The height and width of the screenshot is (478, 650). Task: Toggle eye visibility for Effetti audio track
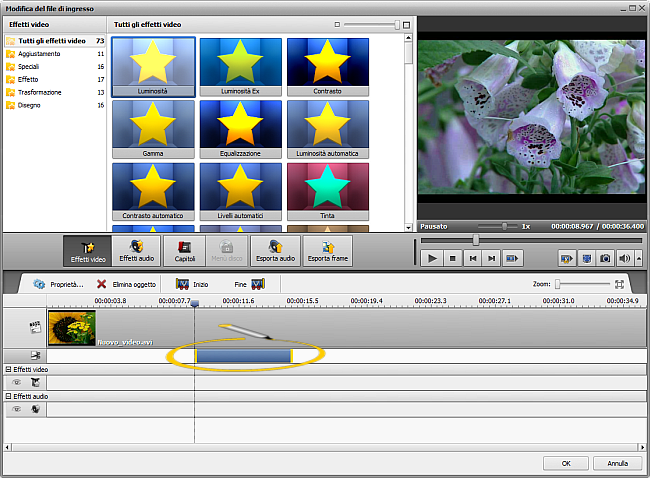tap(16, 409)
